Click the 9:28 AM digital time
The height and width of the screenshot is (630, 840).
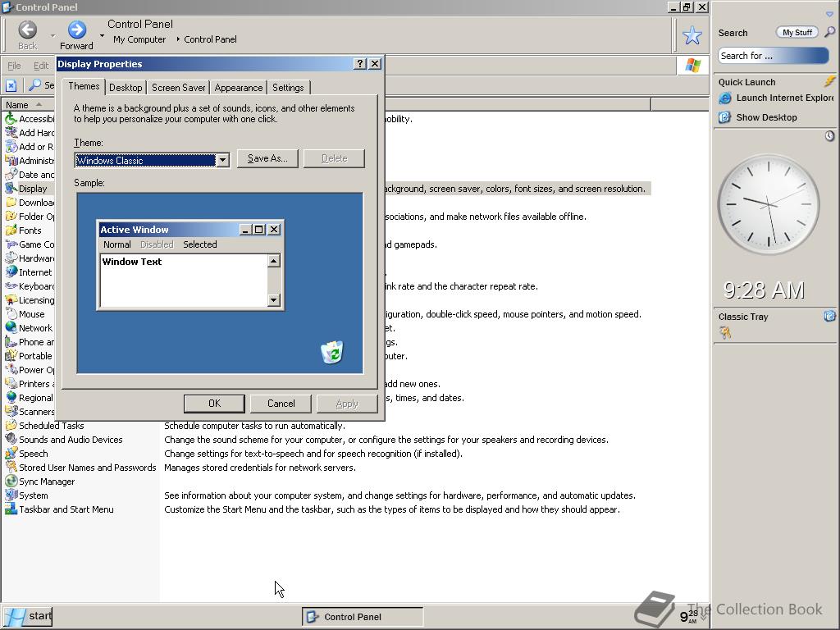(x=765, y=290)
